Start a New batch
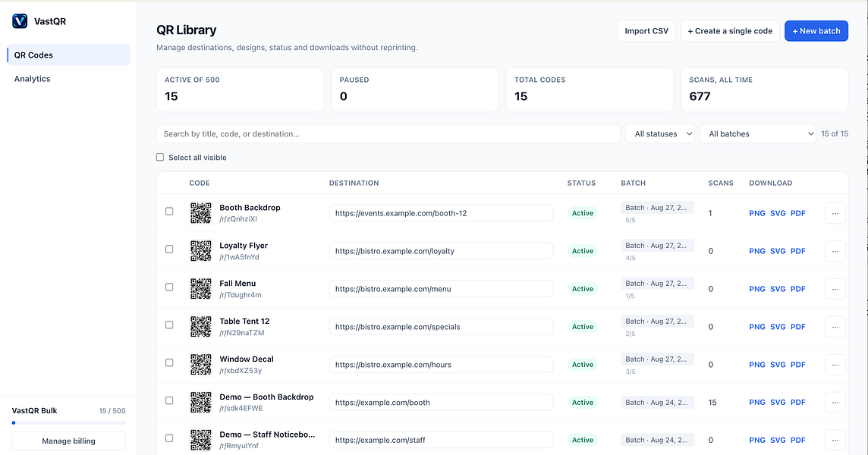Viewport: 868px width, 455px height. pyautogui.click(x=816, y=31)
